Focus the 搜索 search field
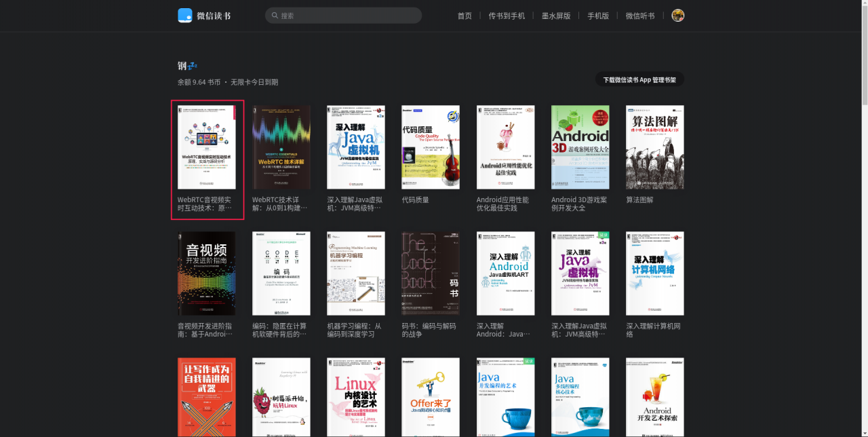 343,16
